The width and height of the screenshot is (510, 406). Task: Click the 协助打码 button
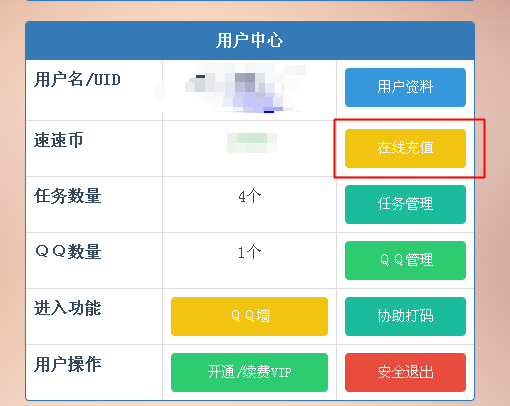405,316
